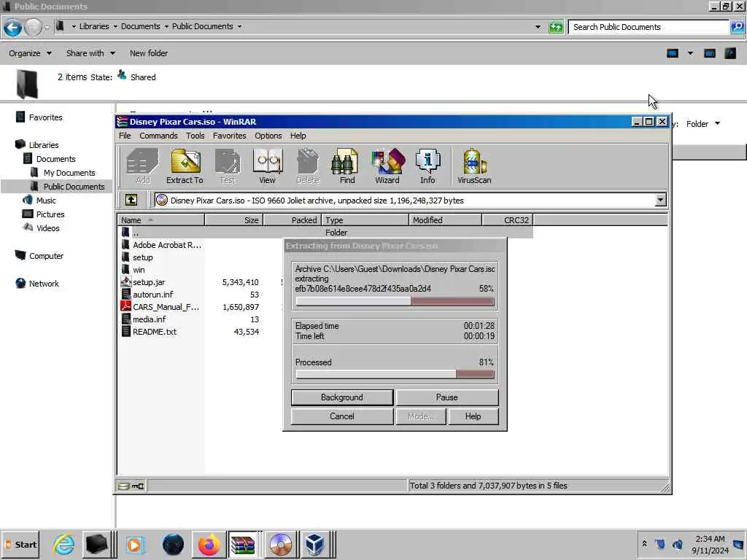The width and height of the screenshot is (747, 560).
Task: Open Network in the navigation pane
Action: click(44, 284)
